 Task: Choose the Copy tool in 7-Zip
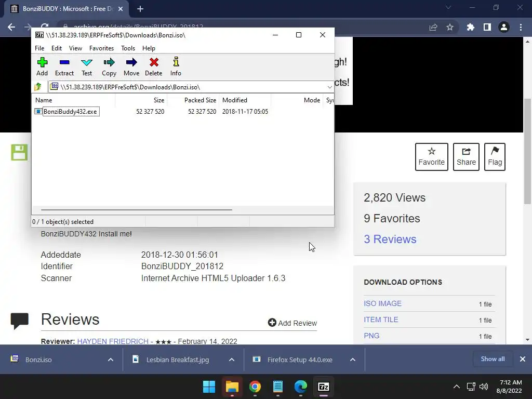click(x=109, y=67)
